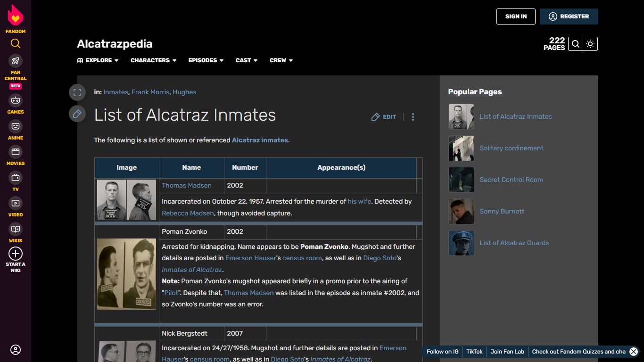Select number cell 2007
Screen dimensions: 644x362
pyautogui.click(x=245, y=334)
